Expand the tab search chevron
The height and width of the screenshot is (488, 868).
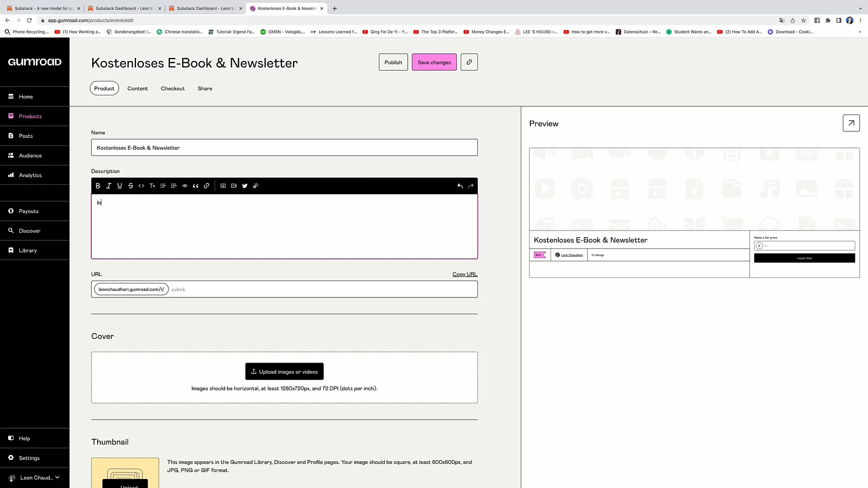[860, 8]
